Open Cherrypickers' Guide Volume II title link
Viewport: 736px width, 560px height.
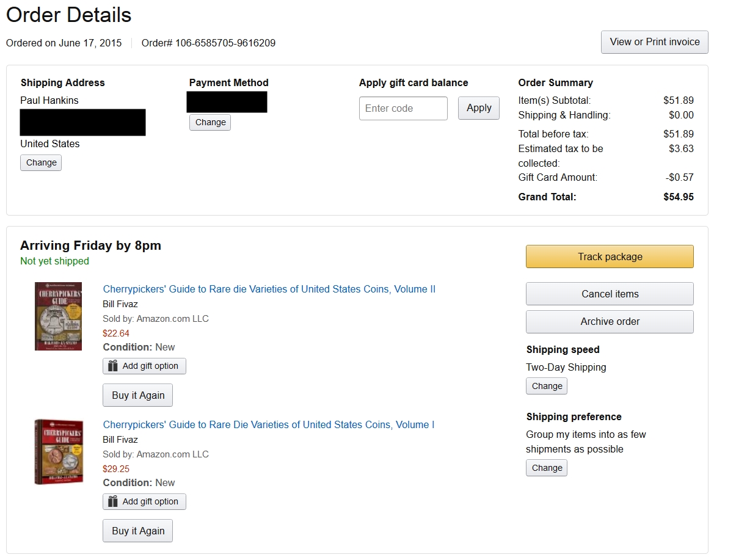269,289
